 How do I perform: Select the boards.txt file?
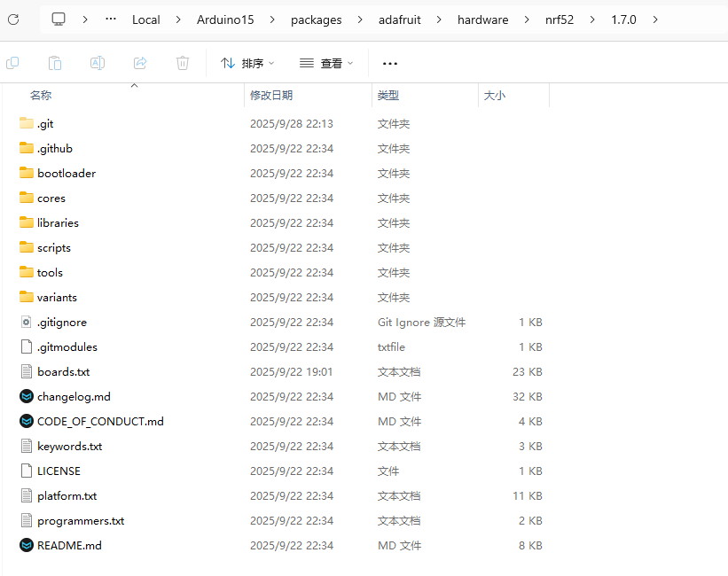pos(63,372)
